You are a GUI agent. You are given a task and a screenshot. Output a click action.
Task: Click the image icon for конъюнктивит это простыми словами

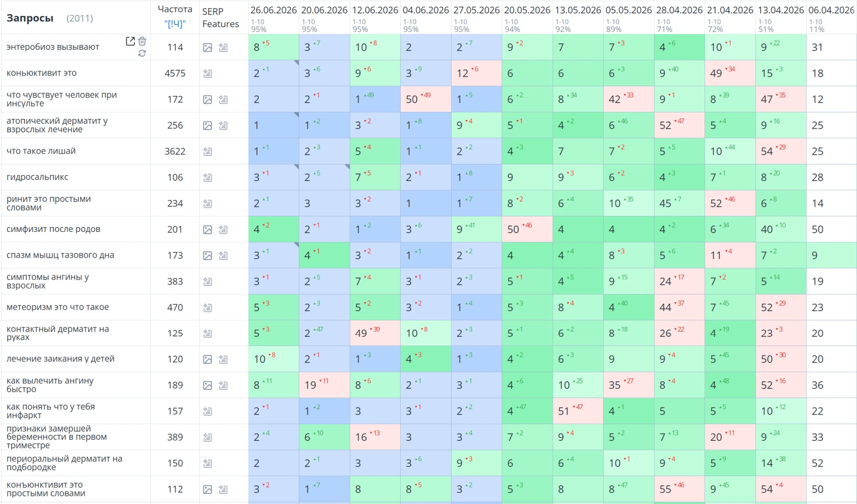(x=208, y=490)
